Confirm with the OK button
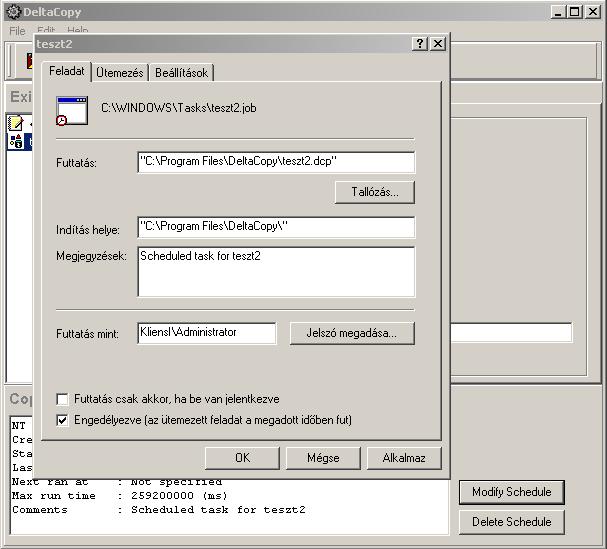607x549 pixels. point(242,458)
